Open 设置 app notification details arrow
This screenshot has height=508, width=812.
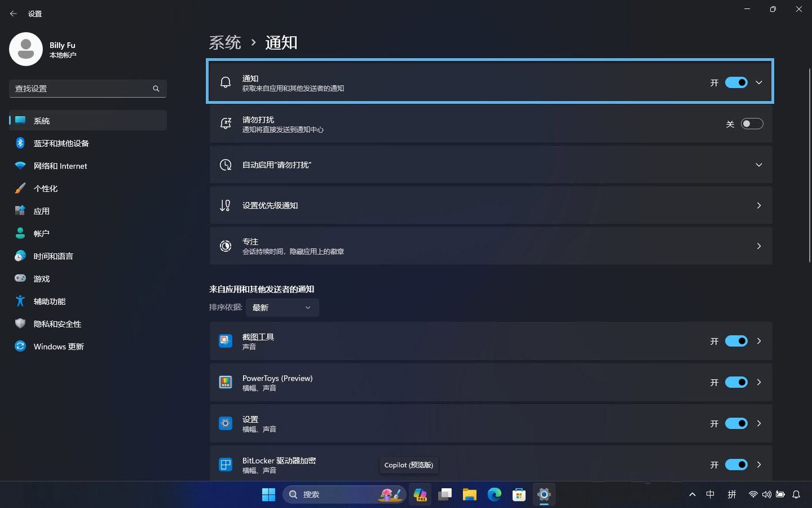click(759, 423)
